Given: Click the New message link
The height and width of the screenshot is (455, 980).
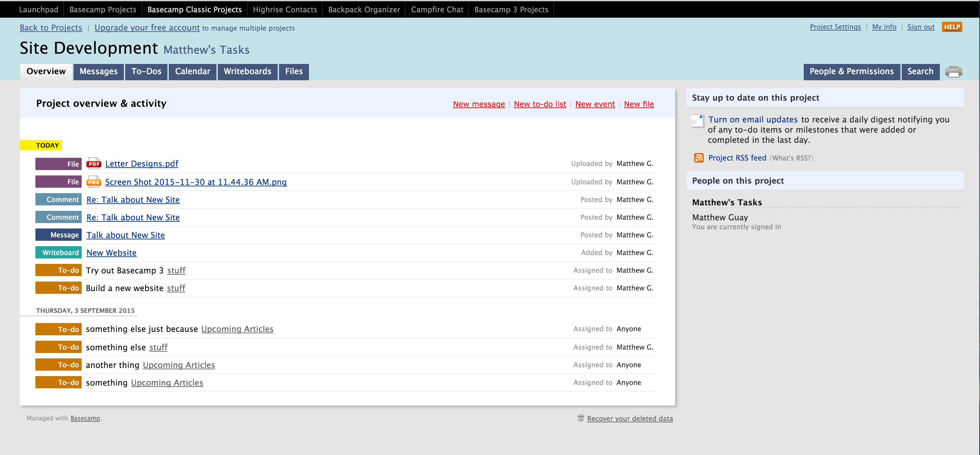Looking at the screenshot, I should (478, 104).
